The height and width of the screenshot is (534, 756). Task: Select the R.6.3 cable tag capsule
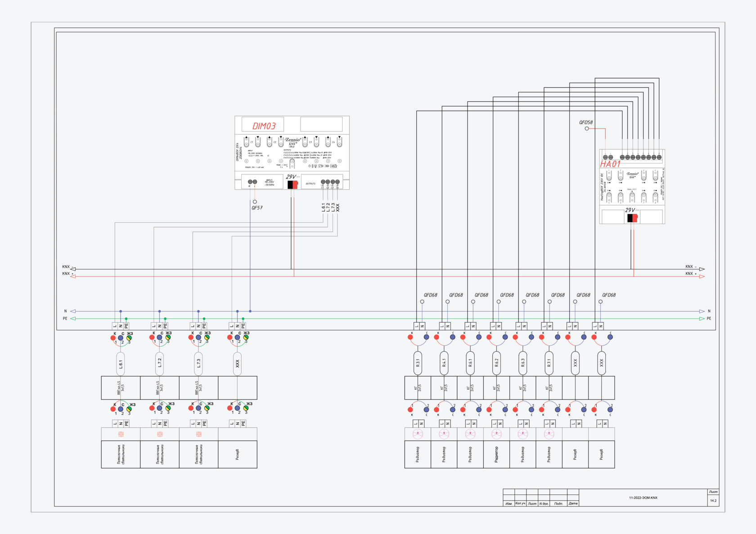(x=522, y=363)
